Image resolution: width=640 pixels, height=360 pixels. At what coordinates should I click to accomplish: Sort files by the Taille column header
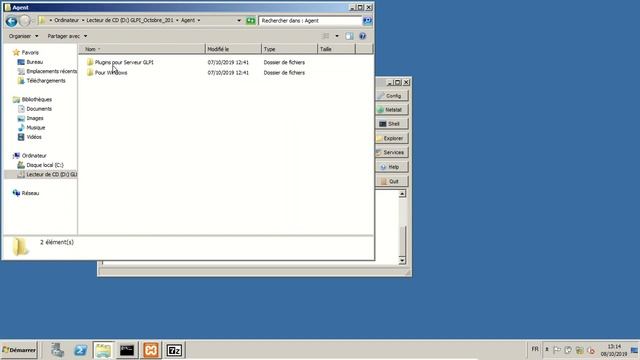pyautogui.click(x=337, y=49)
